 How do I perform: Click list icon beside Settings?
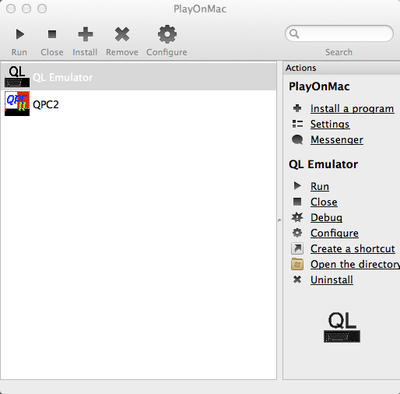[297, 124]
